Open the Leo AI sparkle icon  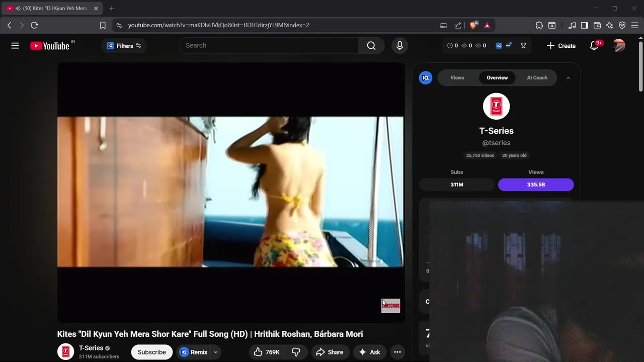(610, 25)
